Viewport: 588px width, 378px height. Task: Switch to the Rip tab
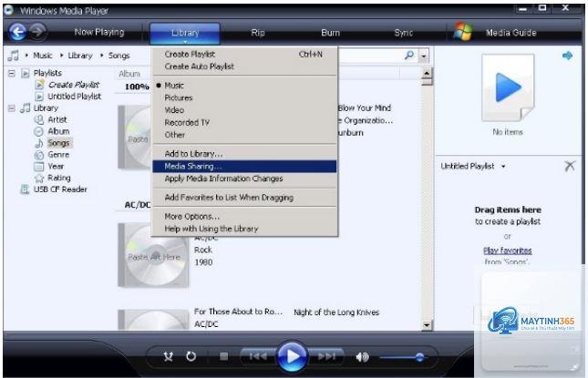pyautogui.click(x=258, y=33)
